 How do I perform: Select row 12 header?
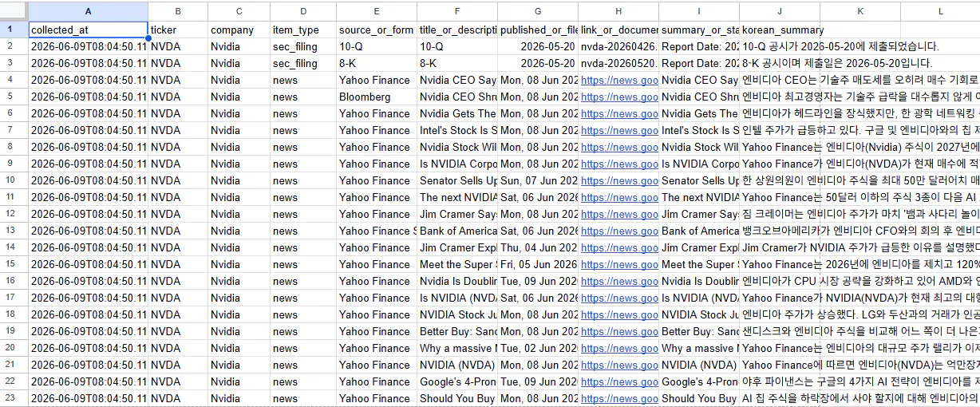point(14,214)
